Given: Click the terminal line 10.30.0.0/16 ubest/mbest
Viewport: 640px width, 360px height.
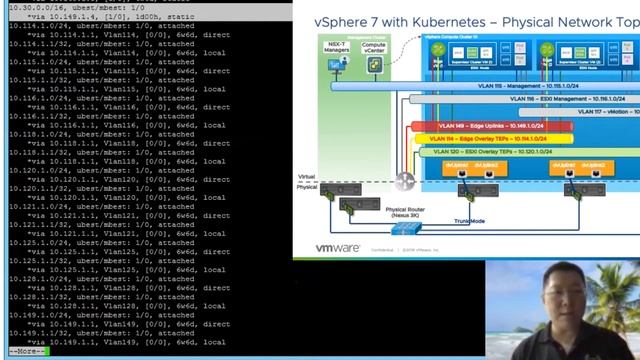Looking at the screenshot, I should coord(77,8).
